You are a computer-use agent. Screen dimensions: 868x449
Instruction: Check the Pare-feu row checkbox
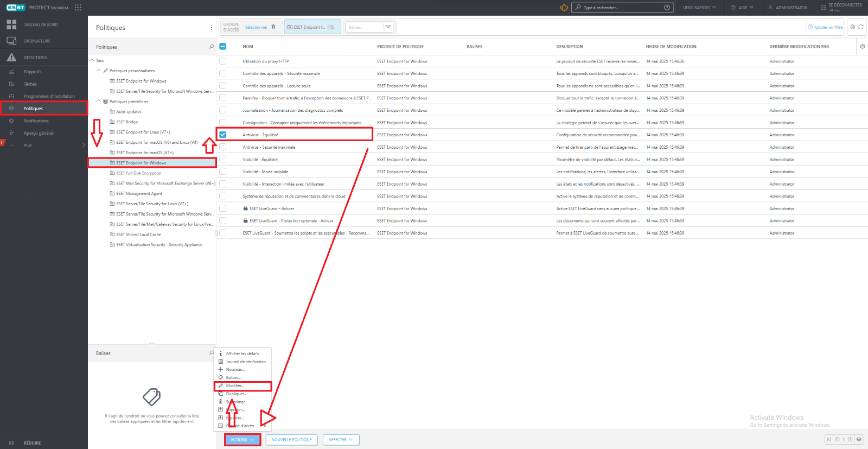click(x=223, y=98)
